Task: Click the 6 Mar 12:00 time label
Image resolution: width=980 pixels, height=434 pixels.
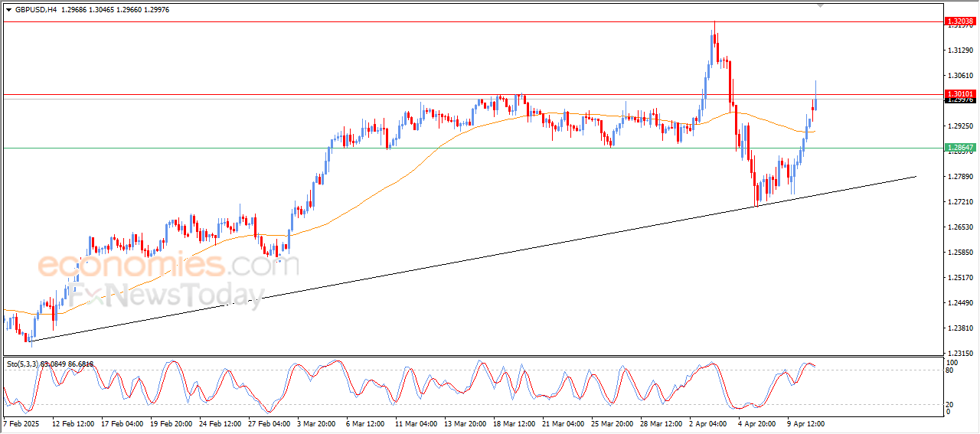Action: coord(365,423)
